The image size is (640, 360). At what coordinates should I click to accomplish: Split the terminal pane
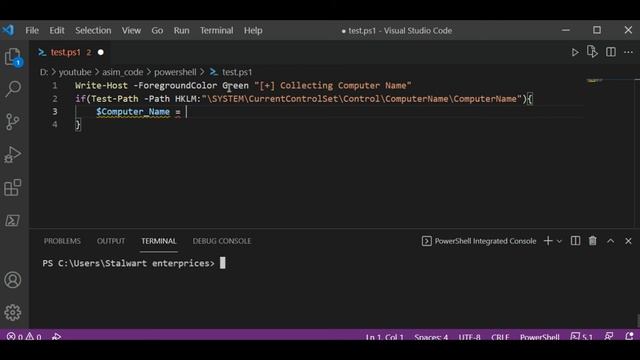click(575, 241)
